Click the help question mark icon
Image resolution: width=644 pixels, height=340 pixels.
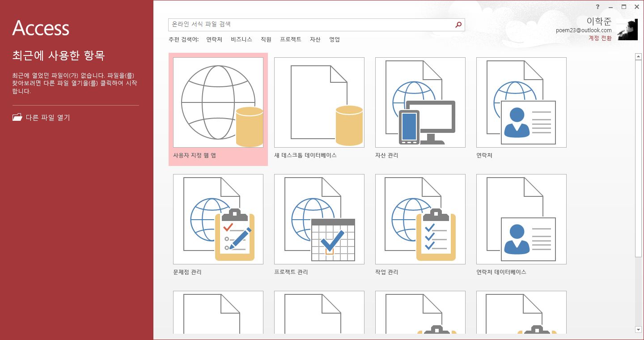click(x=597, y=7)
